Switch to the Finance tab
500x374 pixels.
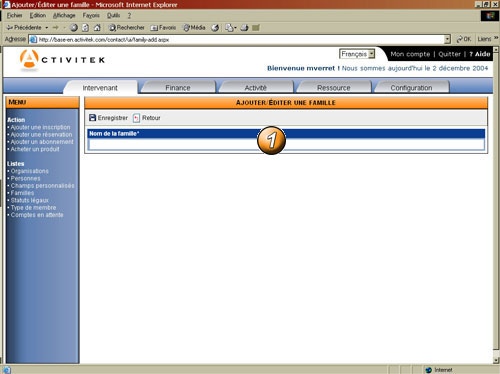178,88
